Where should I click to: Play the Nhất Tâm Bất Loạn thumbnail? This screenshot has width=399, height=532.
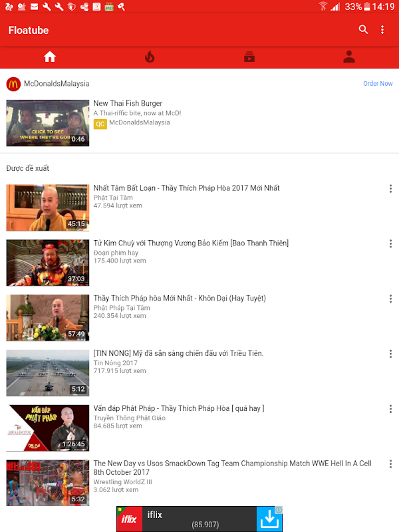(48, 207)
